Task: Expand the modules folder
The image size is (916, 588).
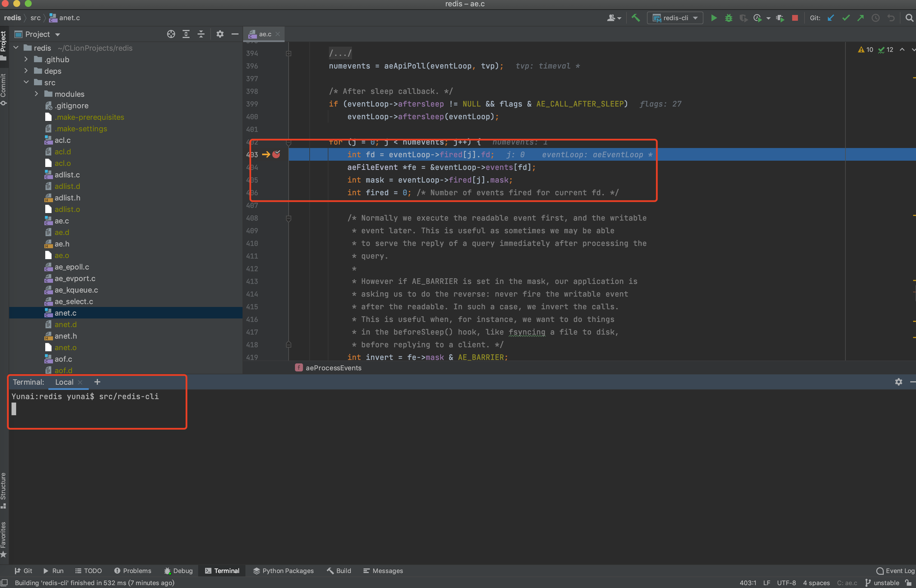Action: pyautogui.click(x=36, y=94)
